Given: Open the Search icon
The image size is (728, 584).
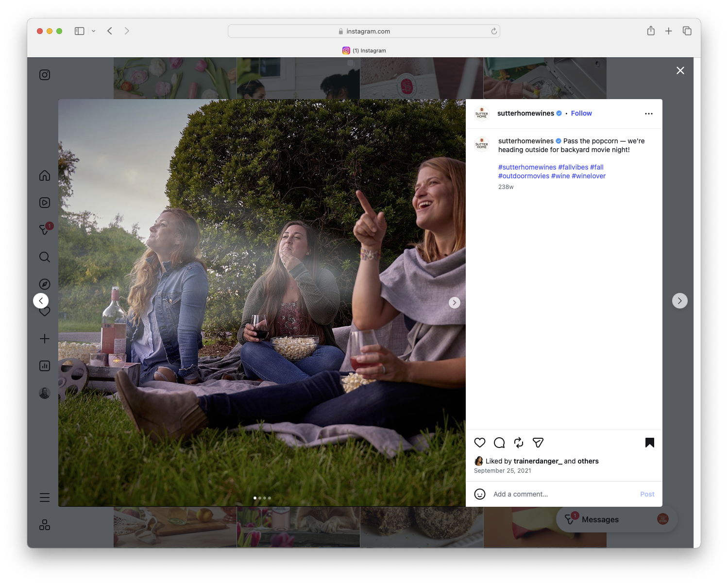Looking at the screenshot, I should (x=44, y=257).
